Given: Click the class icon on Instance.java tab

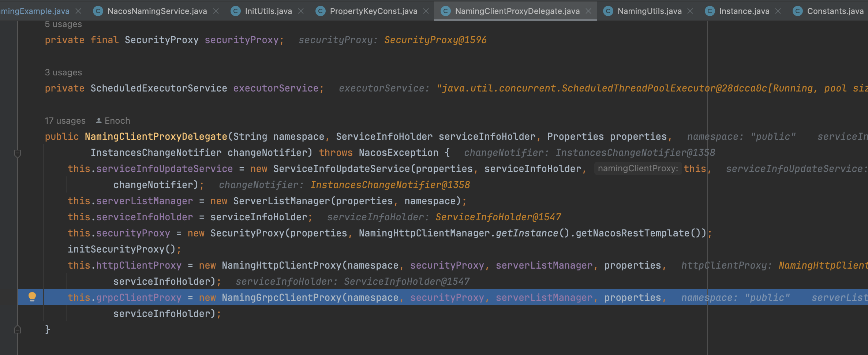Looking at the screenshot, I should click(x=710, y=11).
